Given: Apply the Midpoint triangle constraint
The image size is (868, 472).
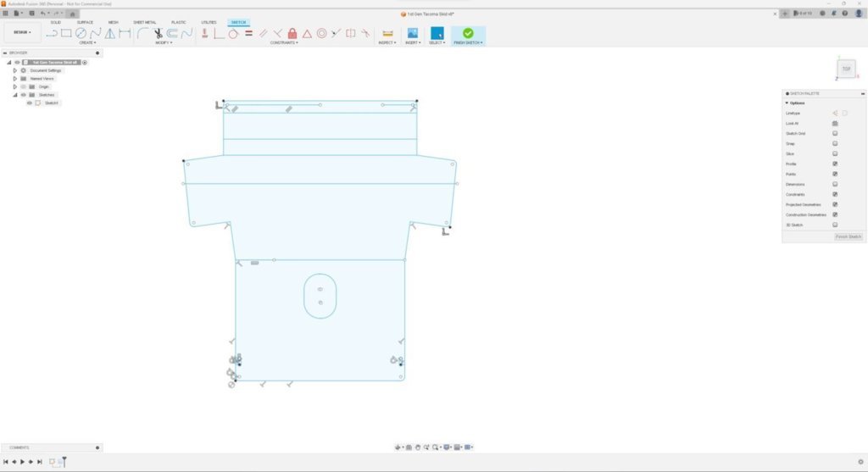Looking at the screenshot, I should click(307, 33).
